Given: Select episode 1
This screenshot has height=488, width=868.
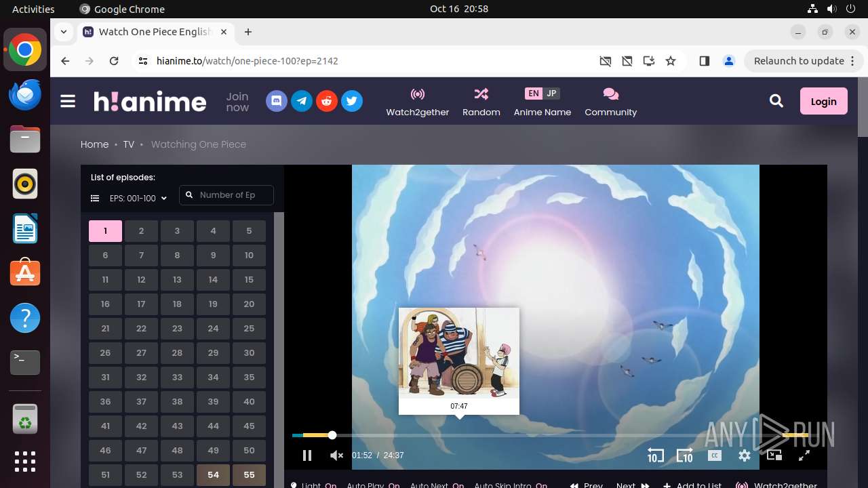Looking at the screenshot, I should 105,231.
